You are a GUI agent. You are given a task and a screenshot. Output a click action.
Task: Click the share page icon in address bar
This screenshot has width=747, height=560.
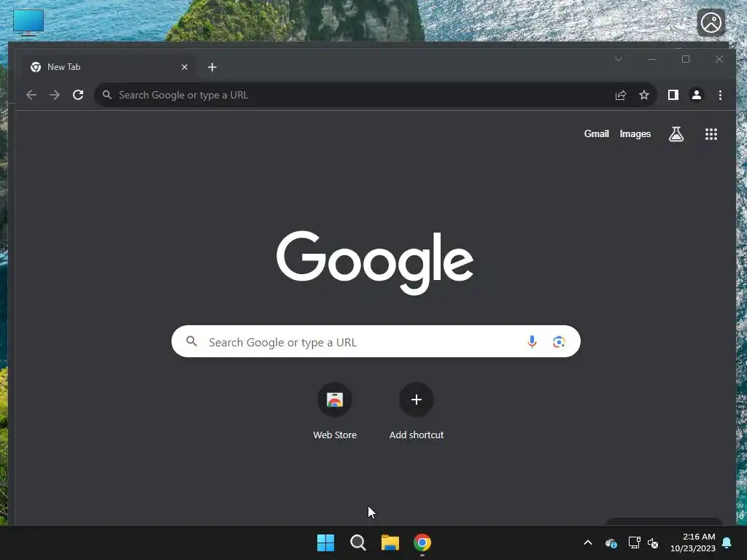point(620,95)
